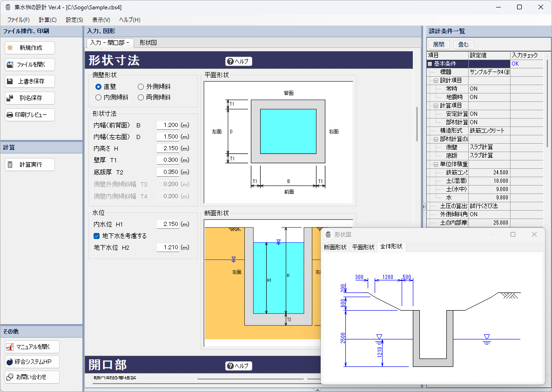Click the お問い合わせ contact icon
552x392 pixels.
(10, 377)
